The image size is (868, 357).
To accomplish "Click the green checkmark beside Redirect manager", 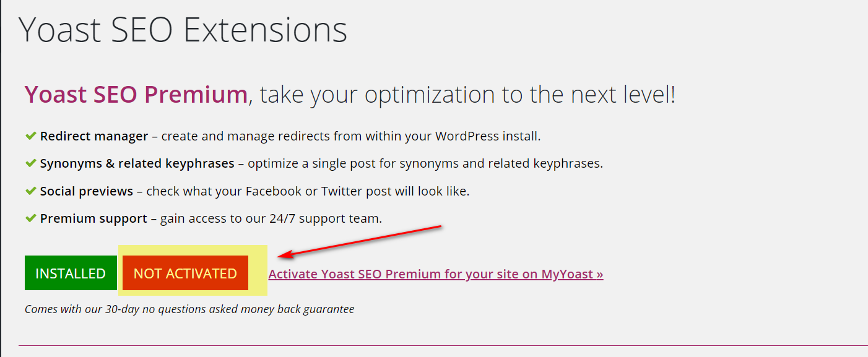I will point(30,136).
